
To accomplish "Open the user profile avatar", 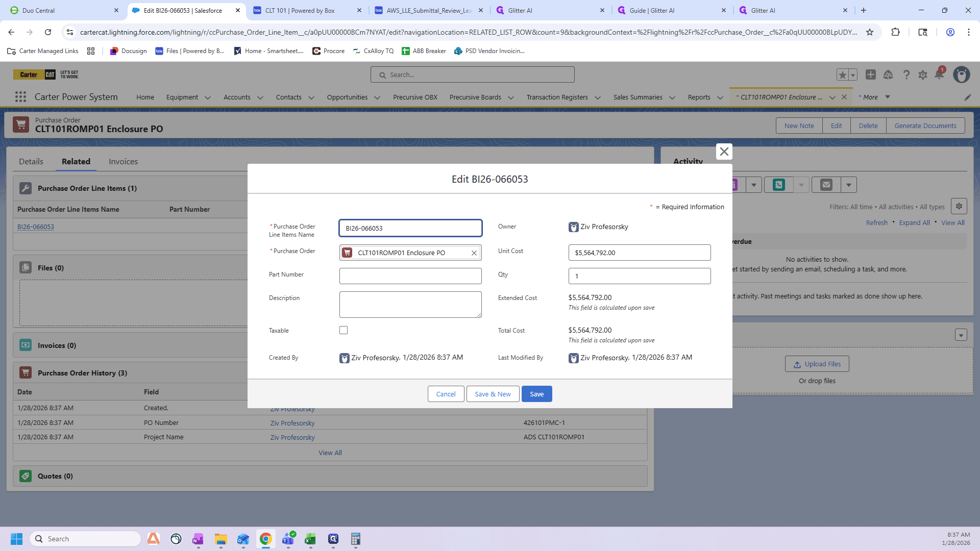I will tap(962, 74).
